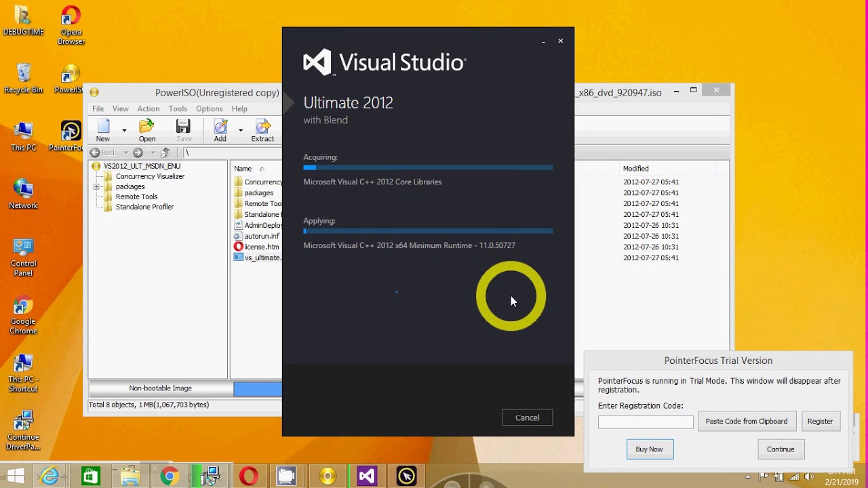Click the Back navigation arrow in PowerISO
Viewport: 868px width, 488px height.
point(95,152)
